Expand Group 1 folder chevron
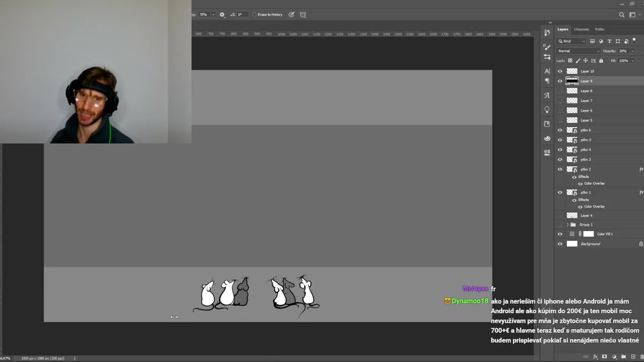 click(568, 225)
